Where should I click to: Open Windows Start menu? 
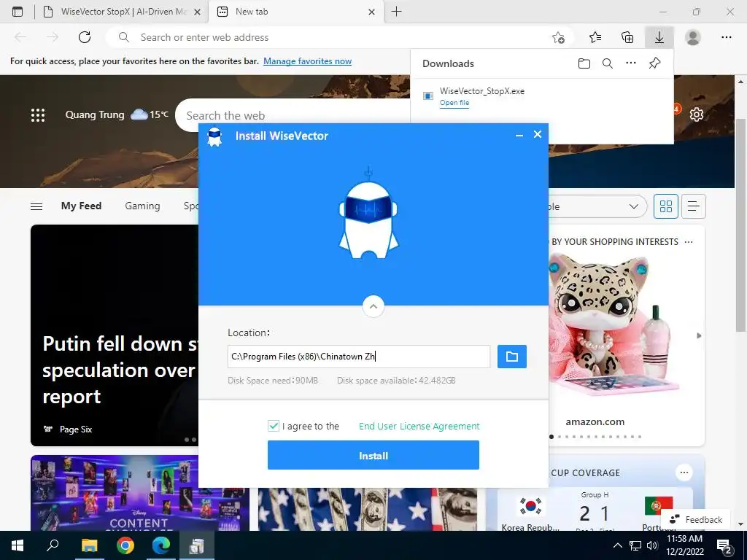(18, 545)
